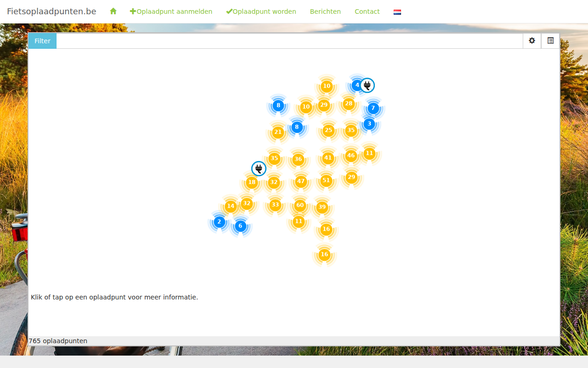Open the yellow cluster marked 28
The image size is (588, 368).
click(x=349, y=103)
